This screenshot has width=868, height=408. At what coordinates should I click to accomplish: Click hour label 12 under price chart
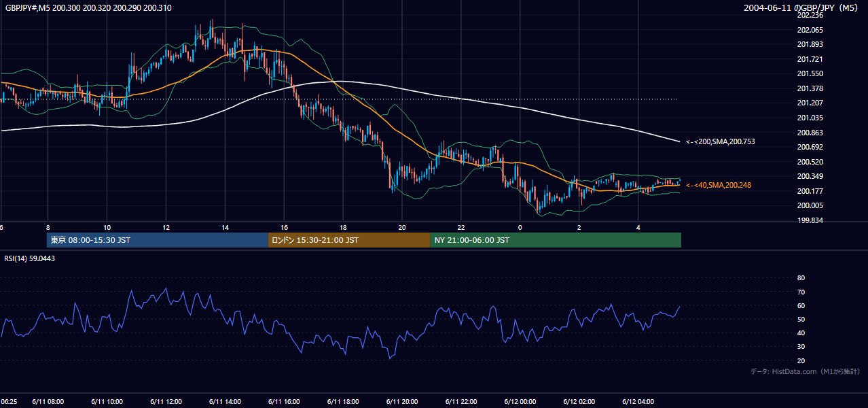pos(166,227)
